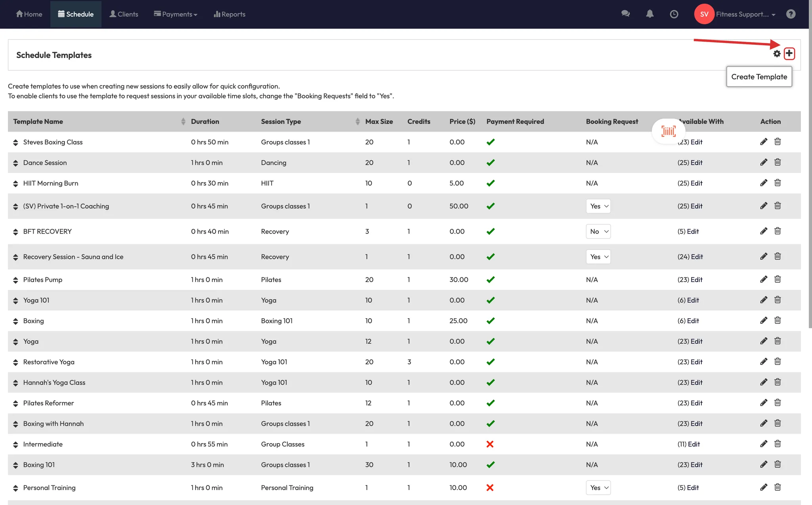Click the barcode scanner floating icon
This screenshot has height=505, width=812.
click(668, 131)
